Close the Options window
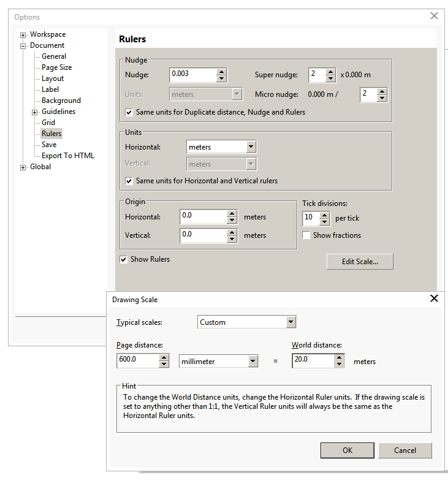This screenshot has height=483, width=448. click(x=434, y=16)
